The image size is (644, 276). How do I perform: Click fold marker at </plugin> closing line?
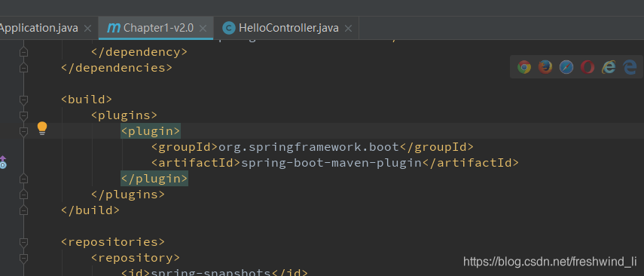(24, 179)
